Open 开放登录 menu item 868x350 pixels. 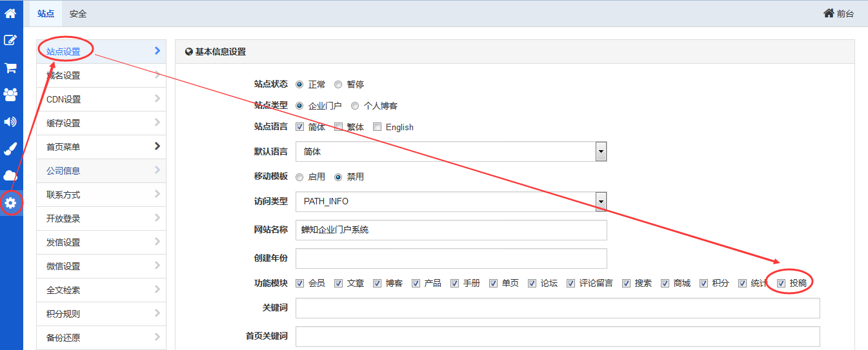pos(101,219)
